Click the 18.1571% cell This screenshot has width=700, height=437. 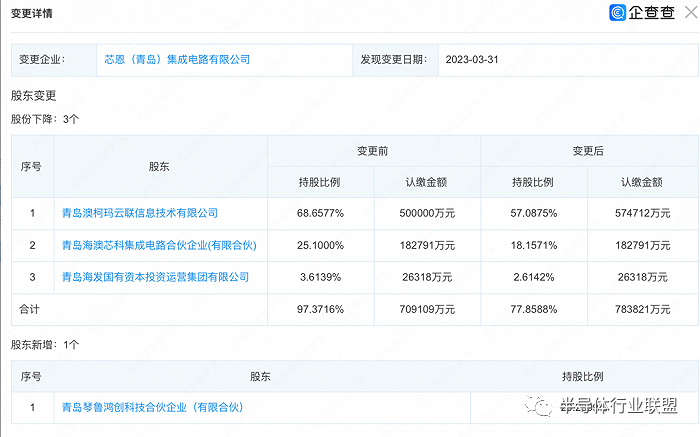(534, 246)
